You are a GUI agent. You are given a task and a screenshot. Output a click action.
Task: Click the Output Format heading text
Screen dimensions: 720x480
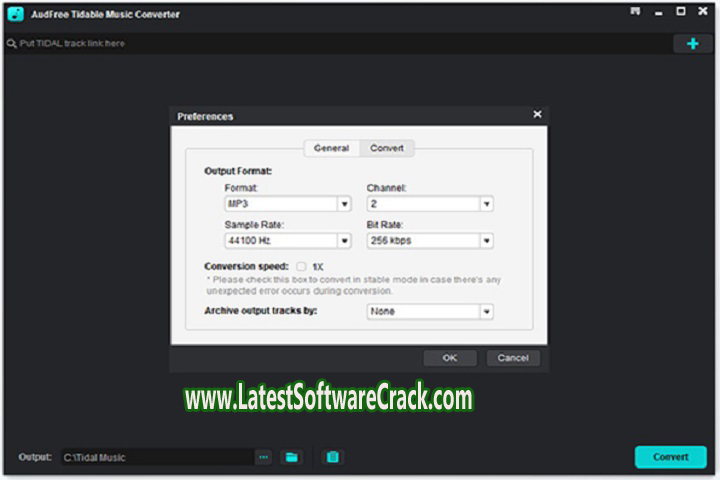tap(238, 171)
